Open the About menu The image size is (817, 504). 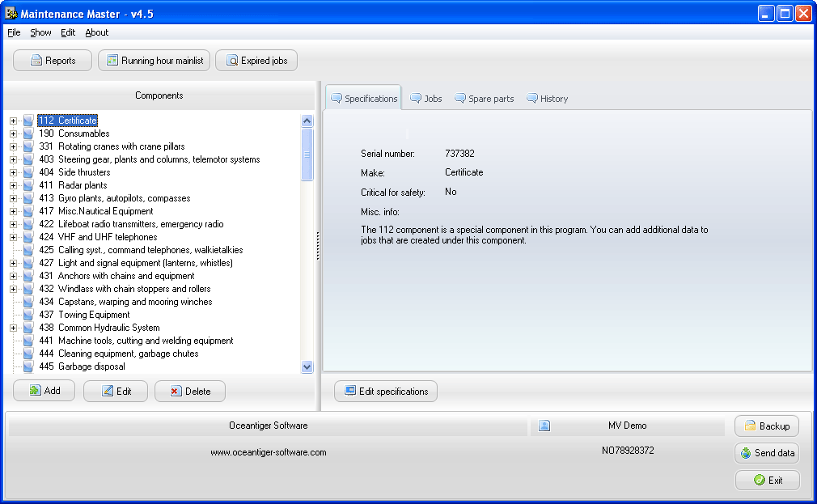(97, 32)
